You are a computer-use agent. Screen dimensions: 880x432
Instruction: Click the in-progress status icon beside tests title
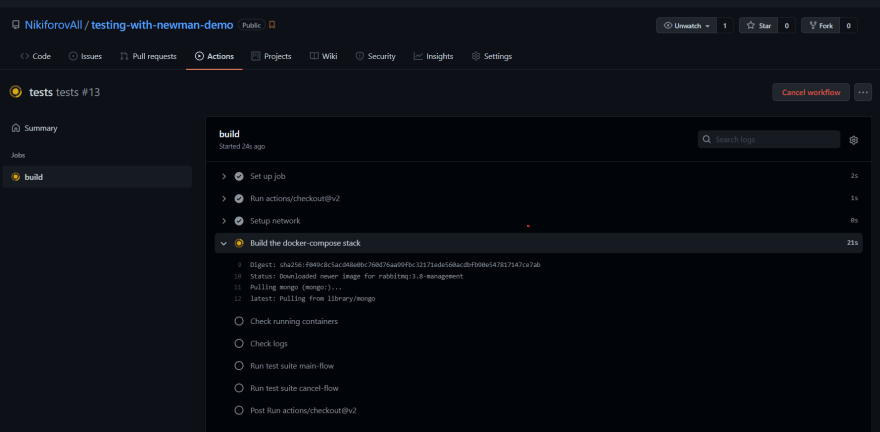coord(16,92)
